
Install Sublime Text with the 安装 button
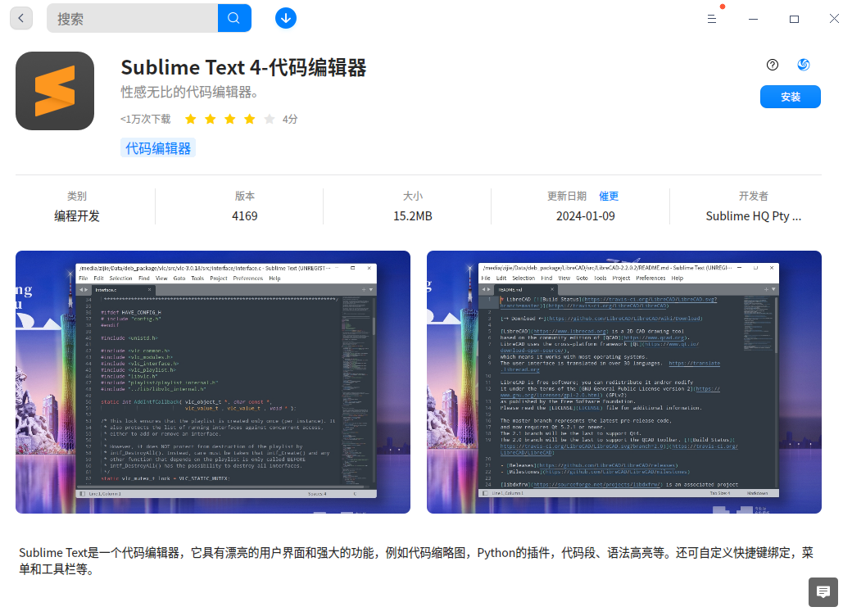(x=790, y=97)
